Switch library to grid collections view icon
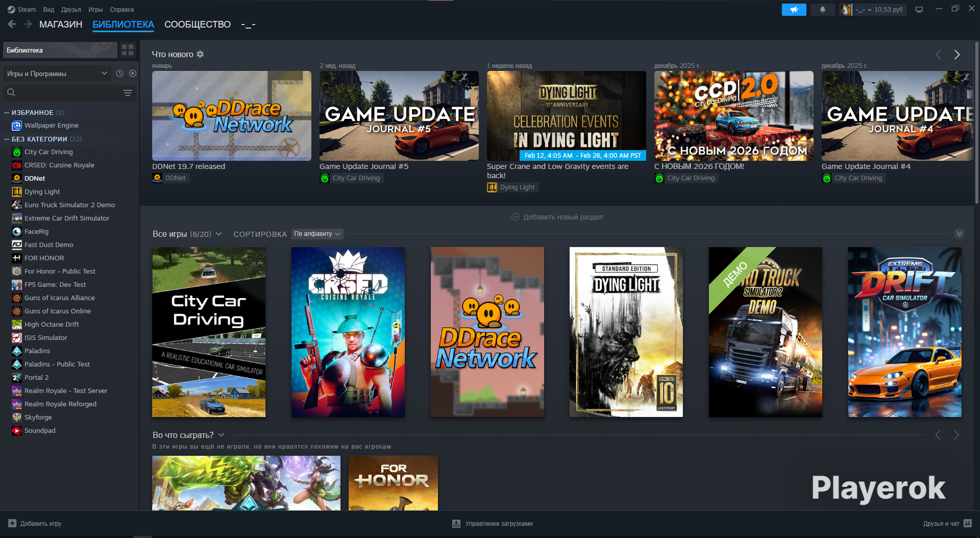 point(127,50)
